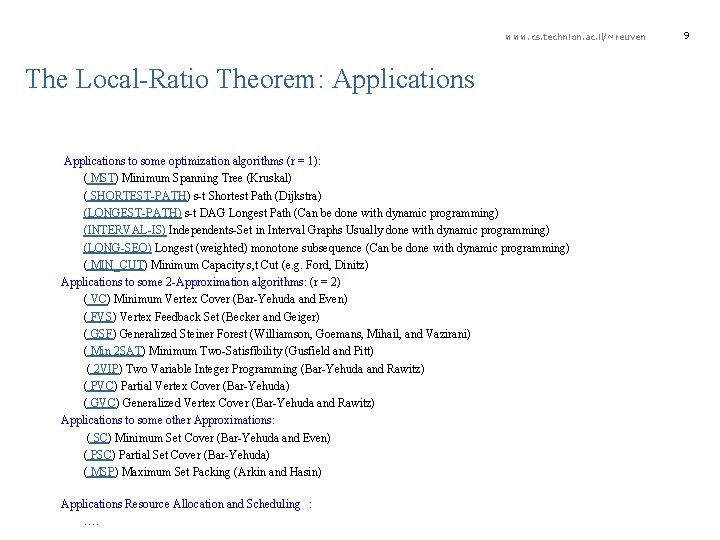
Task: Click text Minimum Set Cover (Bar-Yehuda and Even)
Action: pos(223,438)
